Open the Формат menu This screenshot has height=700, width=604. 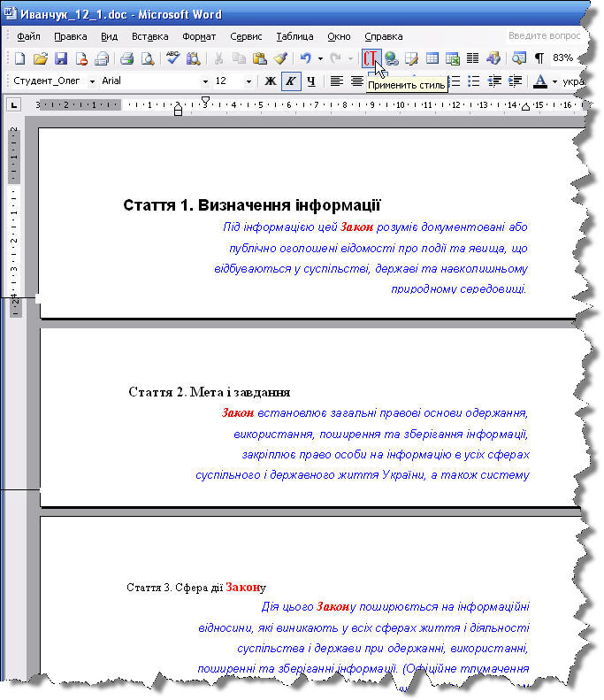(x=199, y=36)
